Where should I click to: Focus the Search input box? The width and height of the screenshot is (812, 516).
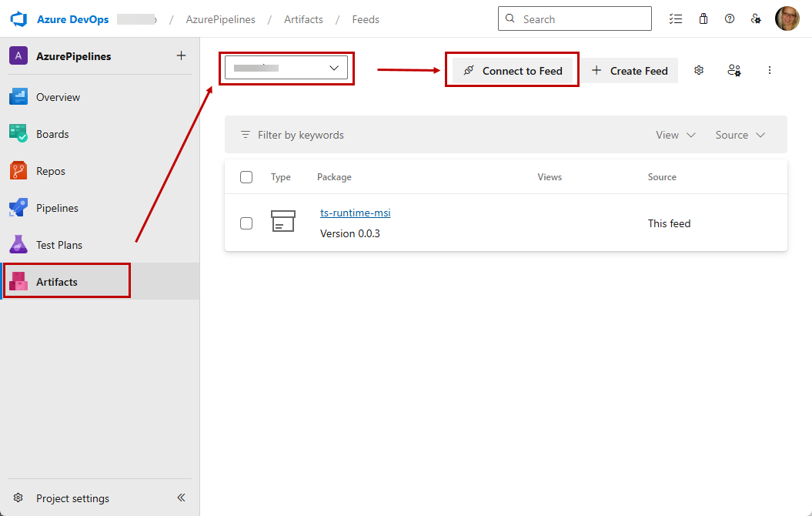pos(575,18)
